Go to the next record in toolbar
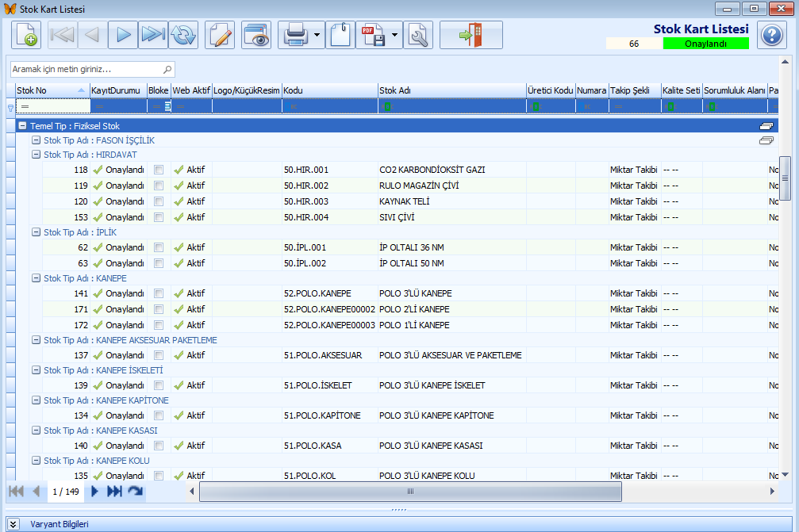This screenshot has height=532, width=799. (x=123, y=35)
